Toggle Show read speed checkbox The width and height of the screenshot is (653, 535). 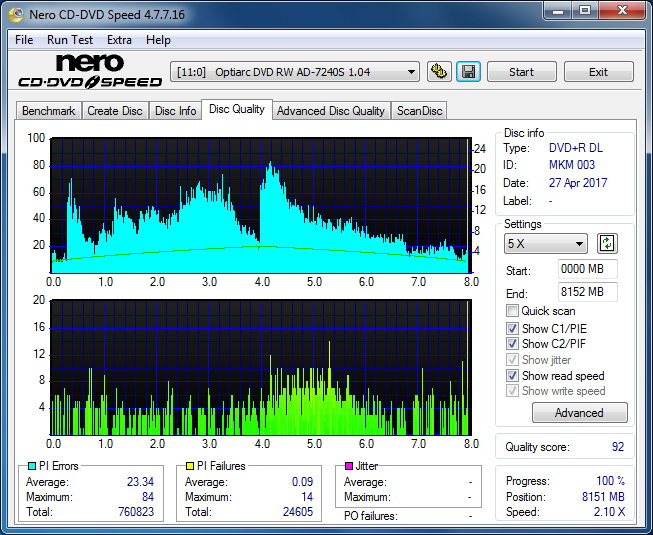512,376
